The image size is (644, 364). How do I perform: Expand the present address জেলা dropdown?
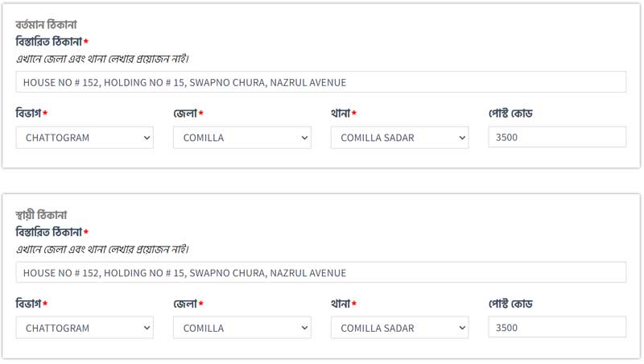242,138
